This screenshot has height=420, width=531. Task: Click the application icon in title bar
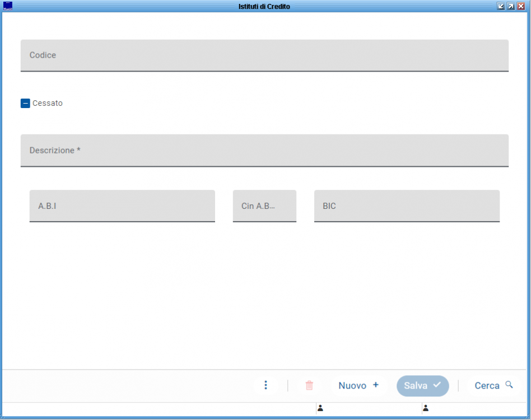coord(8,6)
